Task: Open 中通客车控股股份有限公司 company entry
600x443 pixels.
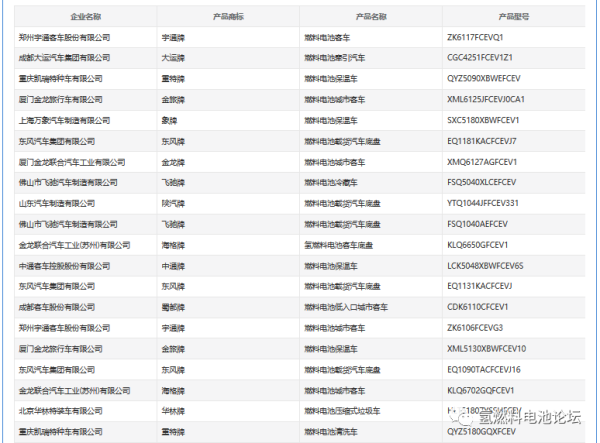Action: [66, 265]
